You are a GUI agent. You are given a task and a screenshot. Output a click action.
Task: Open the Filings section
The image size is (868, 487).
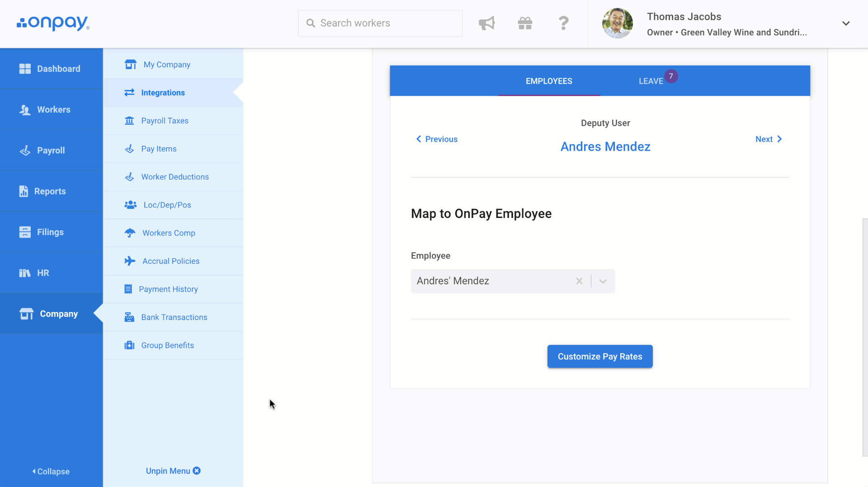click(52, 232)
